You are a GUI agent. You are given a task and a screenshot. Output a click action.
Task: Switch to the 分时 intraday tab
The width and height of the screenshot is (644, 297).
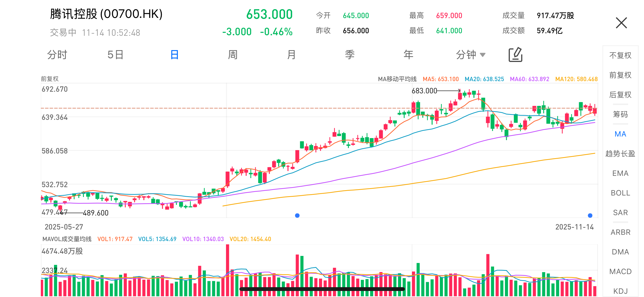57,55
